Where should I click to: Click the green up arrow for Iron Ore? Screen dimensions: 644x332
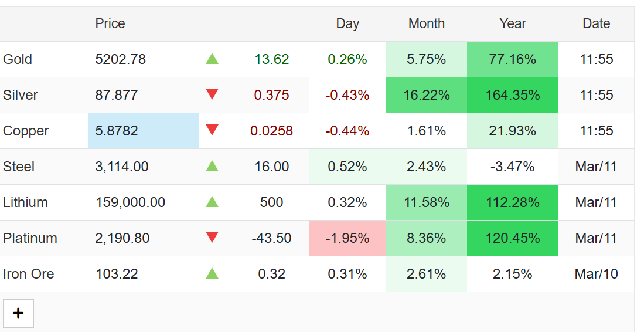(212, 273)
